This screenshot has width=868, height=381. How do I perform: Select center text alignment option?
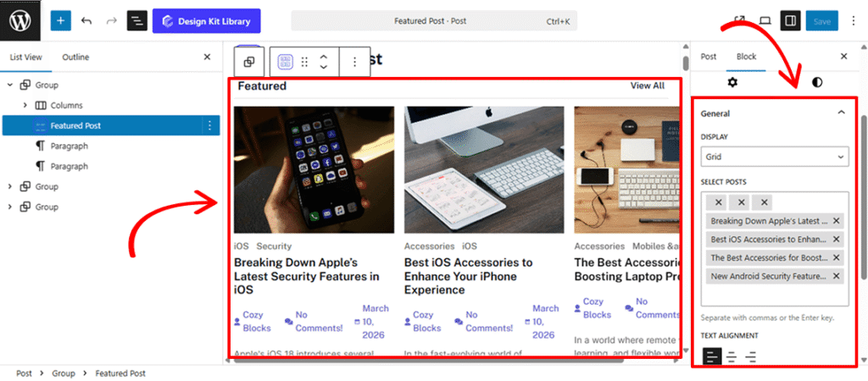point(731,356)
